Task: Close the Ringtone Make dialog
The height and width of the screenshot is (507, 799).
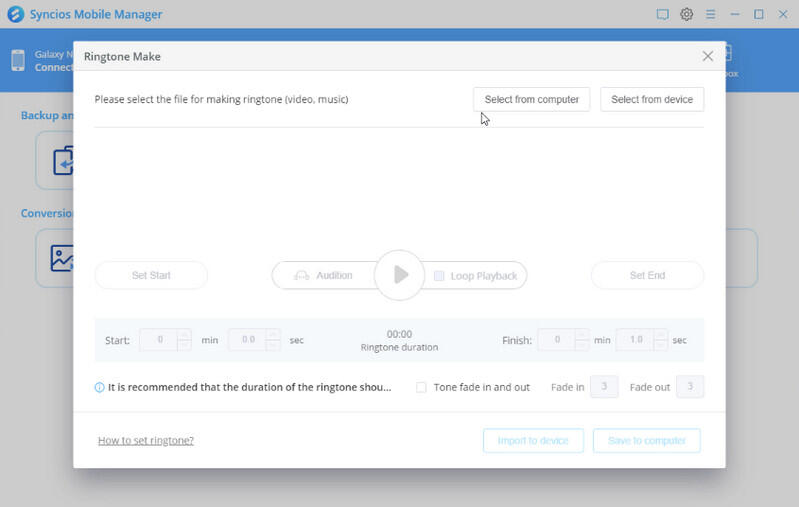Action: click(708, 57)
